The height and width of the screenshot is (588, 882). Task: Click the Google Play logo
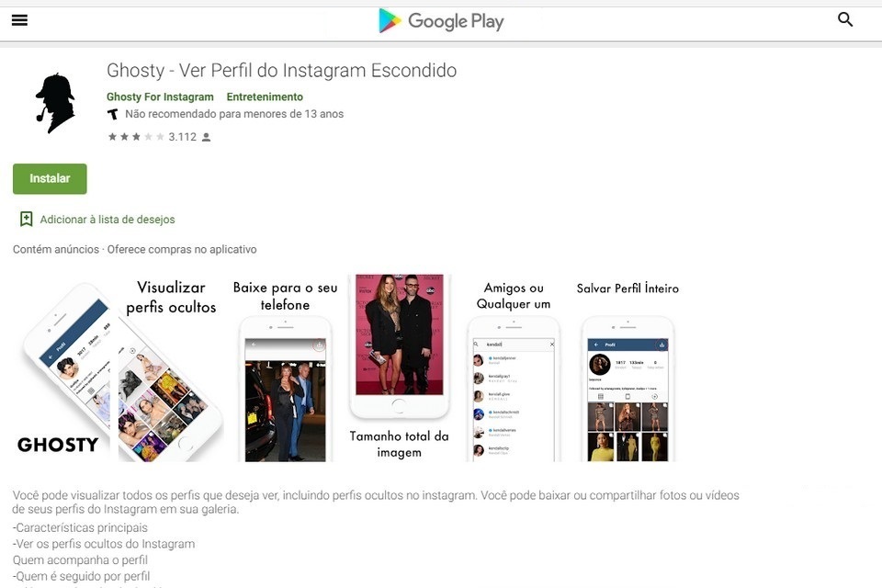[441, 21]
